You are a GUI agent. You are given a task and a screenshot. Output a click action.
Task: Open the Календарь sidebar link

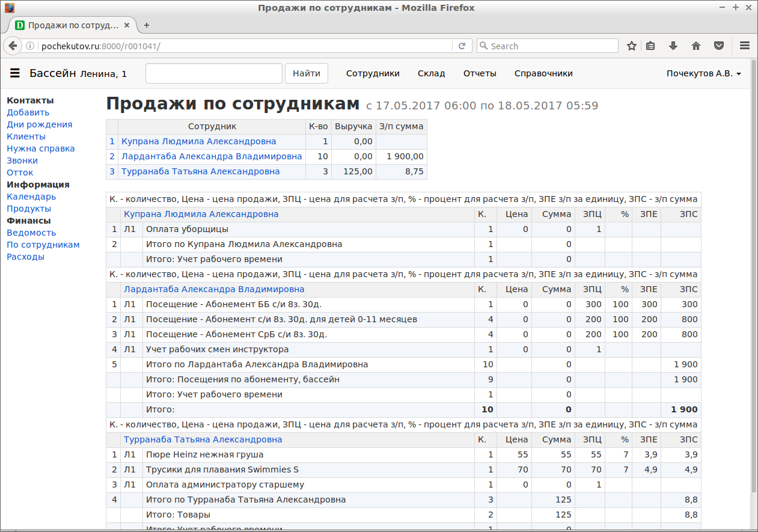(x=31, y=197)
